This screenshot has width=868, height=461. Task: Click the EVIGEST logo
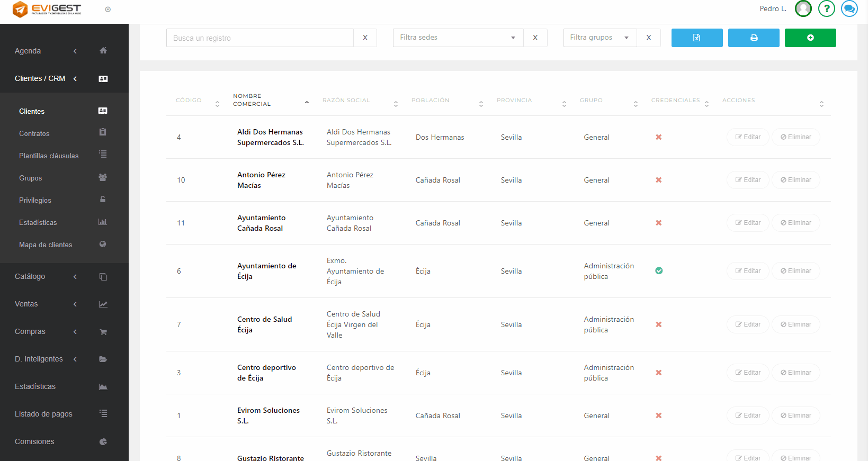(47, 9)
